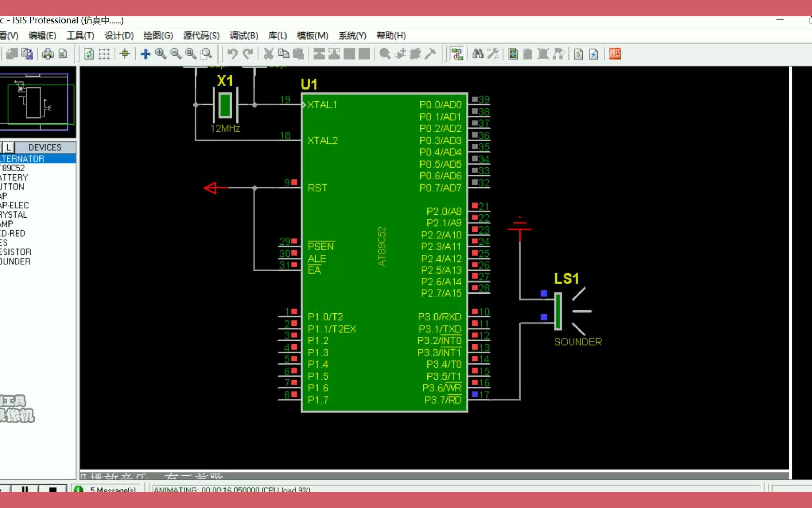Select RESISTOR in the devices list
Viewport: 812px width, 508px height.
(16, 252)
